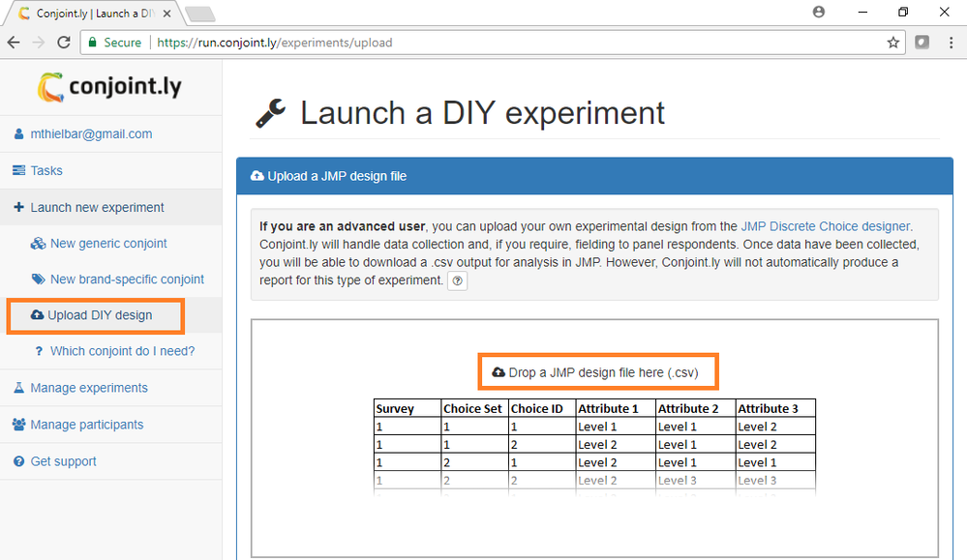This screenshot has width=967, height=560.
Task: Bookmark this page with the star icon
Action: (x=892, y=43)
